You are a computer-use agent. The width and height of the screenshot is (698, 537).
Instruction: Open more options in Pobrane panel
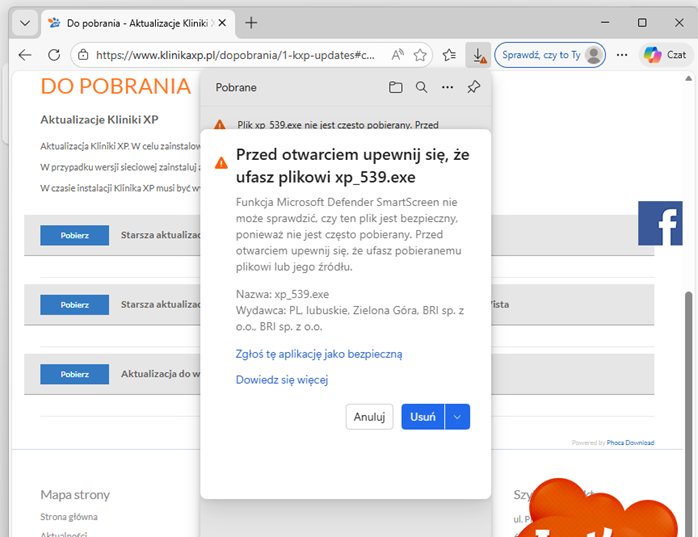pos(448,88)
